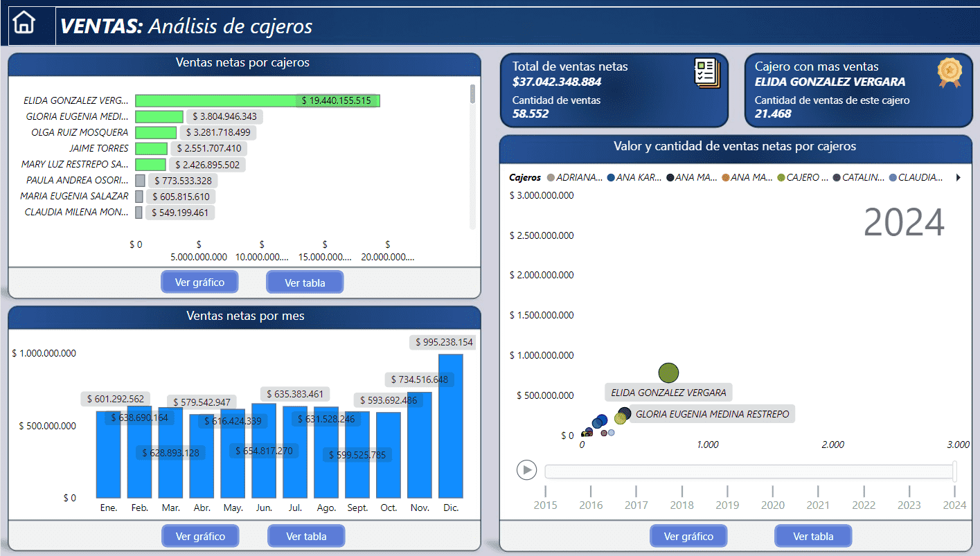Click the $ 3.804.946.343 data label
This screenshot has height=556, width=980.
224,116
